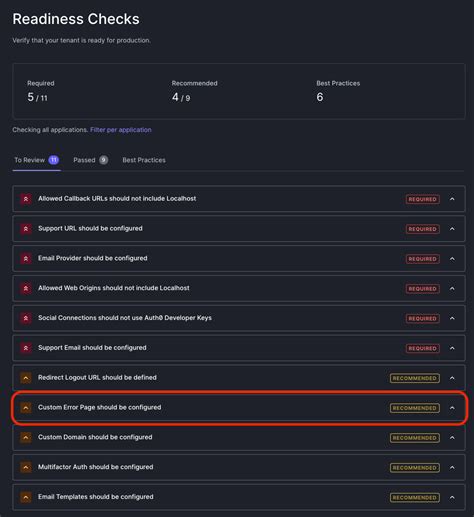Expand the Custom Error Page chevron
This screenshot has width=474, height=517.
point(452,408)
